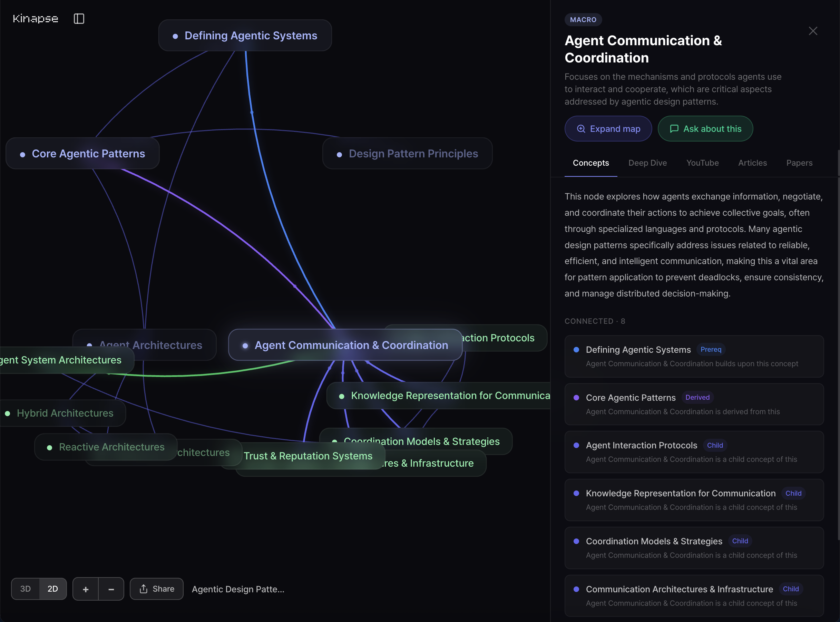The image size is (840, 622).
Task: Select the Hybrid Architectures node
Action: coord(65,413)
